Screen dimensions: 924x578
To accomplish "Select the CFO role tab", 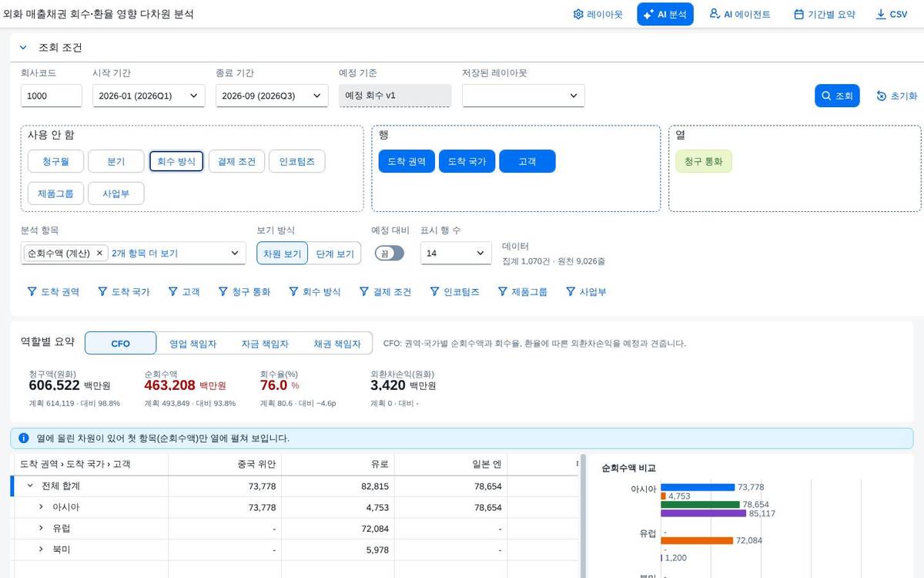I will click(121, 344).
